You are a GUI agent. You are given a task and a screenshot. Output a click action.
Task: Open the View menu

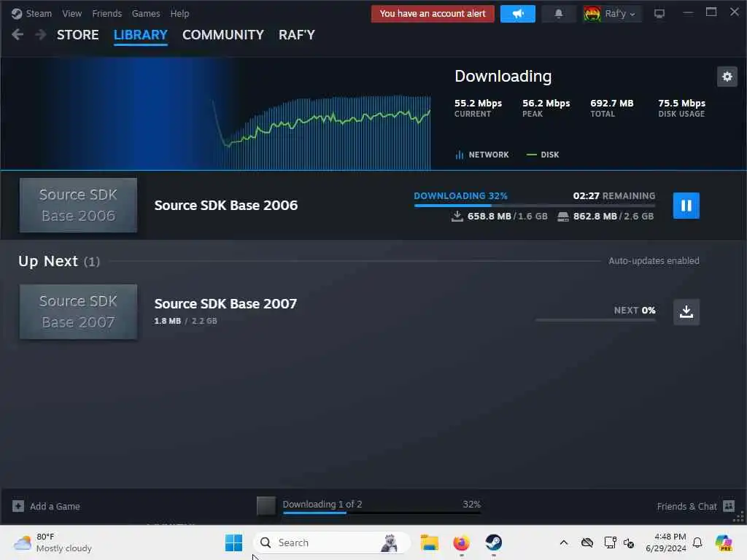pyautogui.click(x=72, y=14)
